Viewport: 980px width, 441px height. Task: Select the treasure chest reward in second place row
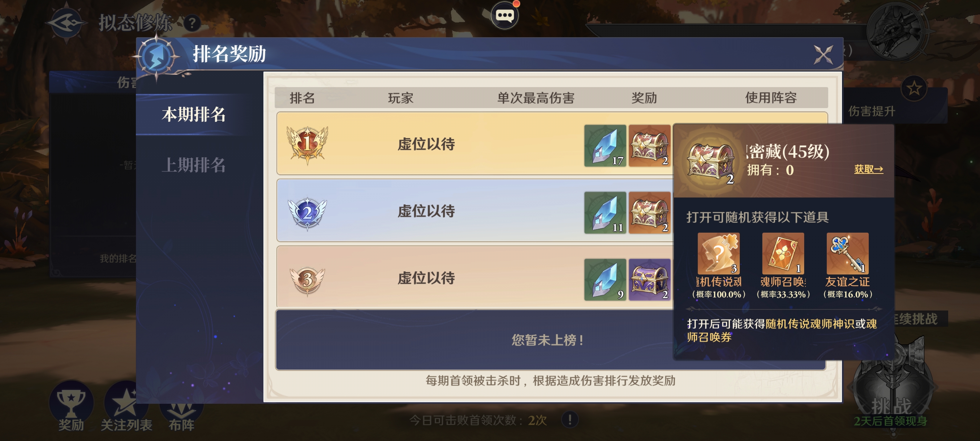coord(649,212)
